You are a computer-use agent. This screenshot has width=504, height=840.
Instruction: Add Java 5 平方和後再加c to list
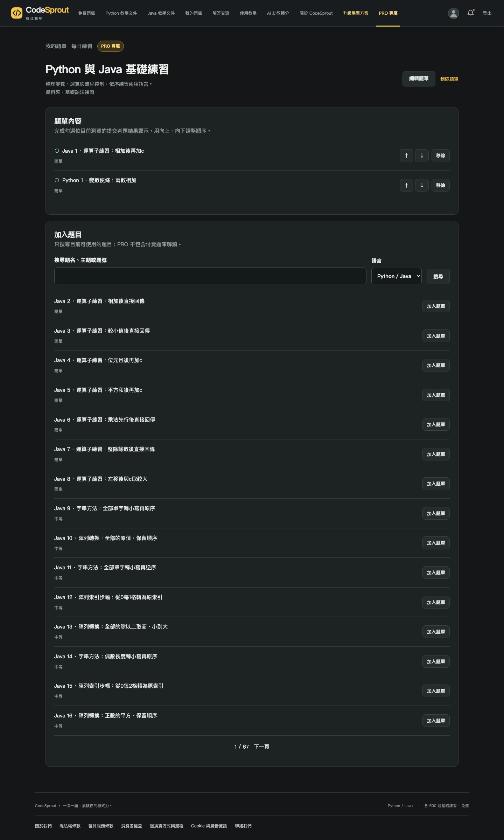tap(436, 395)
